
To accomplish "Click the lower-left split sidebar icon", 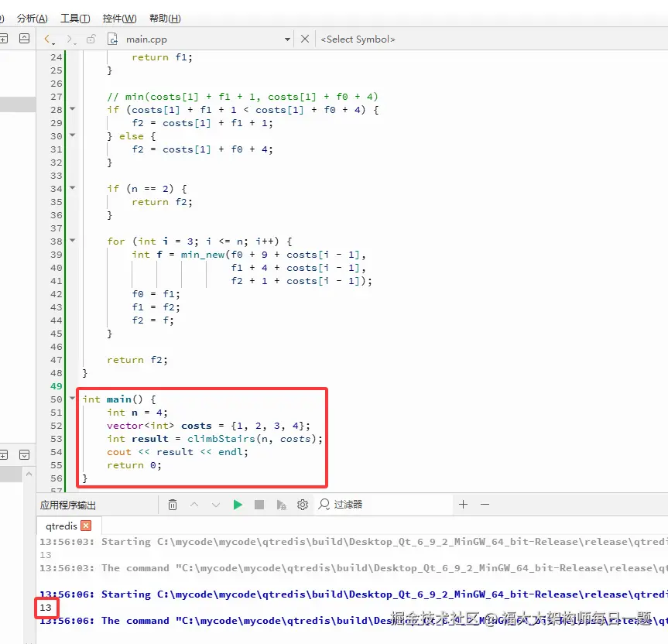I will (3, 455).
